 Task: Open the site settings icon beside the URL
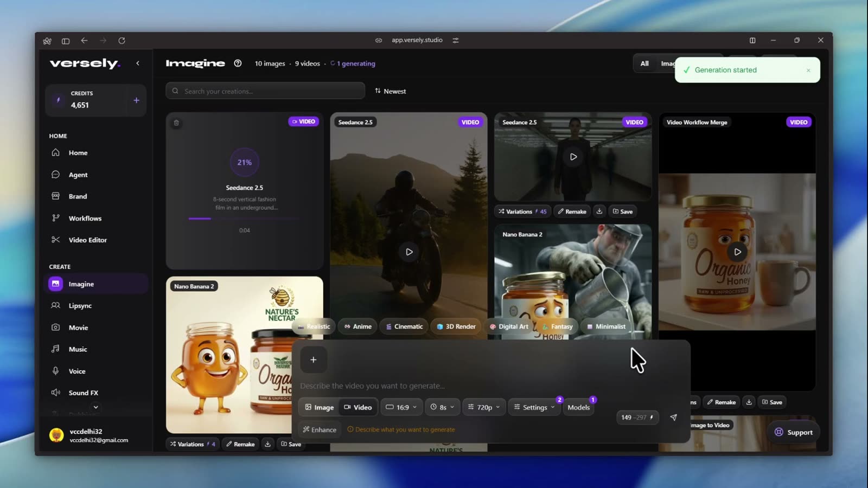(x=456, y=40)
